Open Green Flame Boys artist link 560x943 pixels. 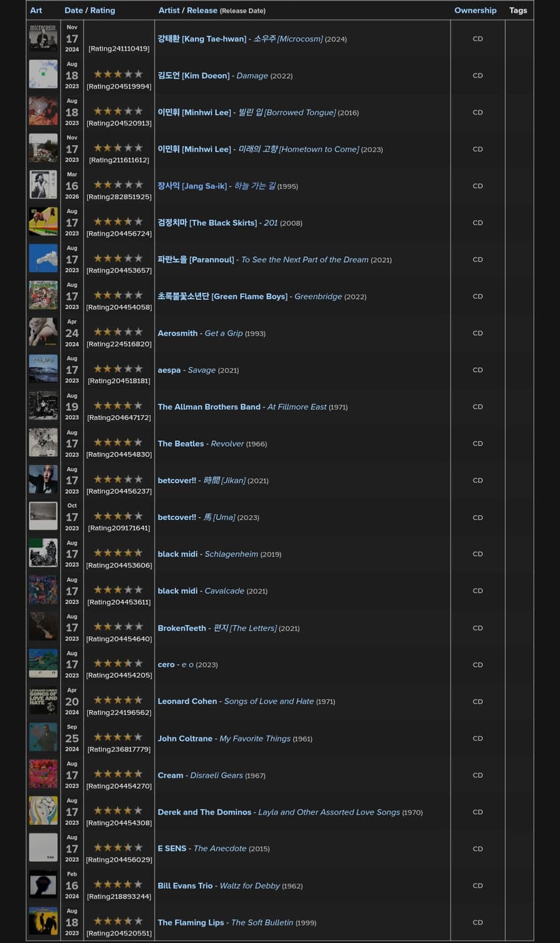pyautogui.click(x=222, y=296)
